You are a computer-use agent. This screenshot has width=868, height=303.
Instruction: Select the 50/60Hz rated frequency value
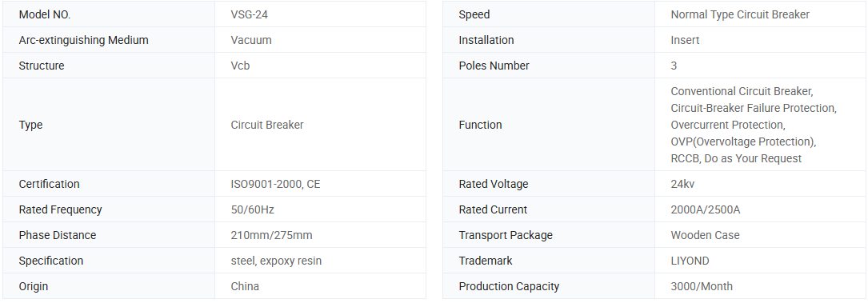253,209
